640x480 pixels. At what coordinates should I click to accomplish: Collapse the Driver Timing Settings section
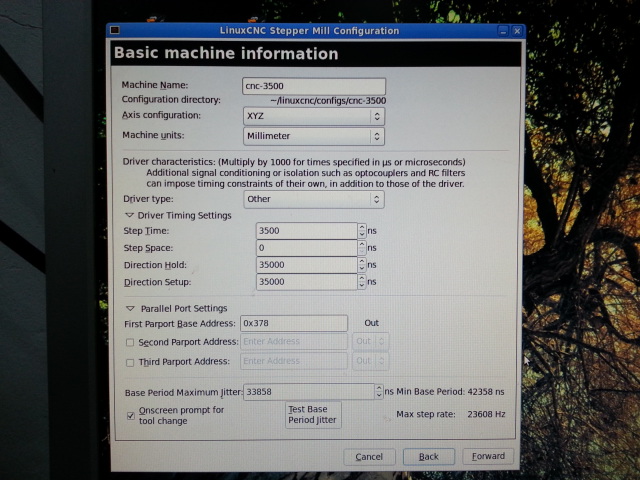click(130, 215)
